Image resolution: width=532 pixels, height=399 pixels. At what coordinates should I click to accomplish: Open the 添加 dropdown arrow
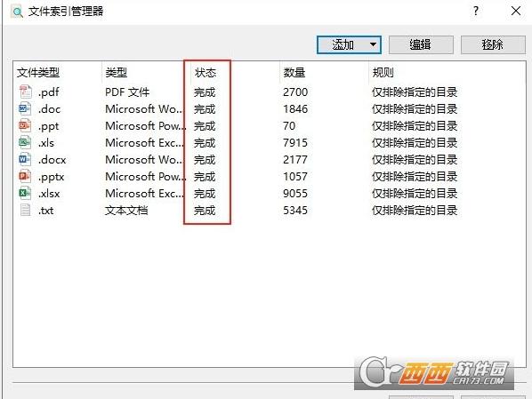click(x=373, y=44)
